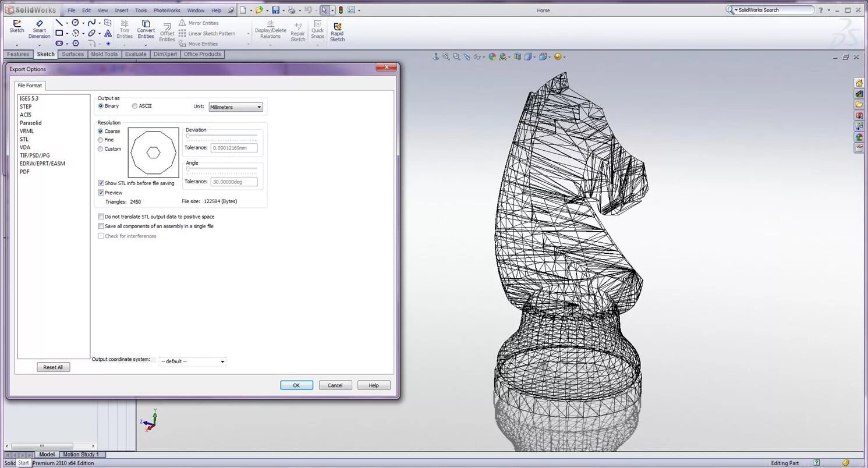Select the Line sketch tool

click(59, 23)
